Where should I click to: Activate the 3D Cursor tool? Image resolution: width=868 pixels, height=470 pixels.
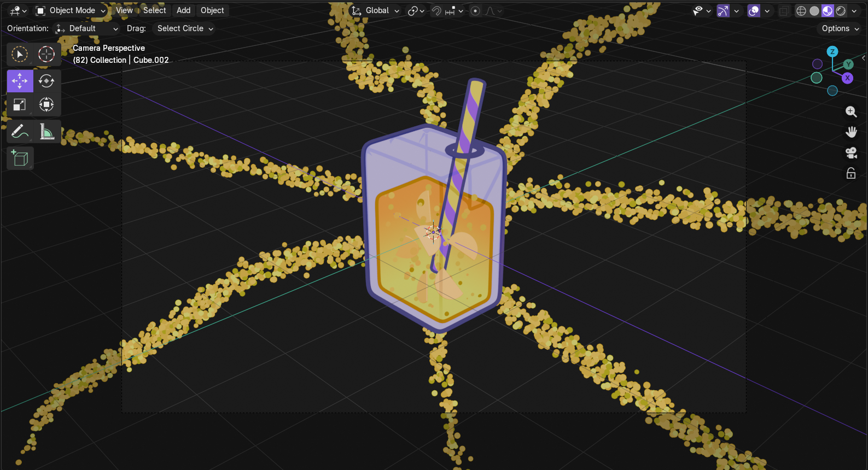(46, 54)
